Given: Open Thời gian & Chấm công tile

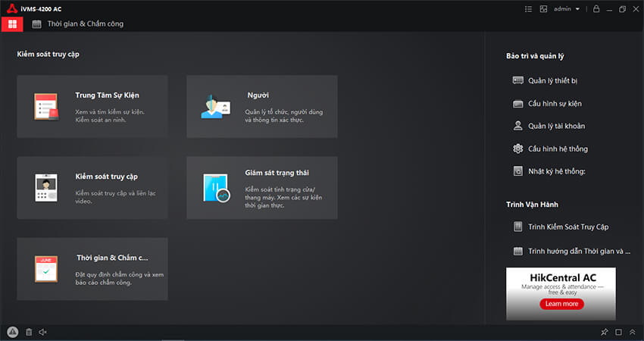Looking at the screenshot, I should click(x=92, y=269).
